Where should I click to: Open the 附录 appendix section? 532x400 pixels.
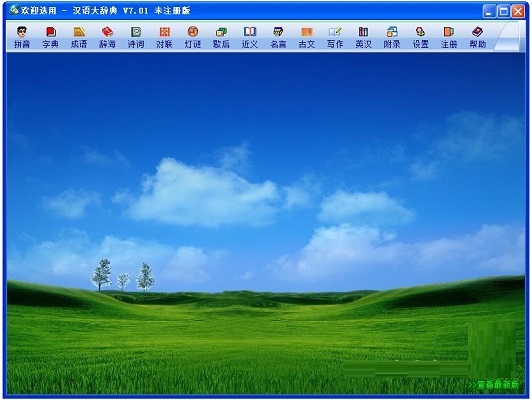(x=392, y=37)
